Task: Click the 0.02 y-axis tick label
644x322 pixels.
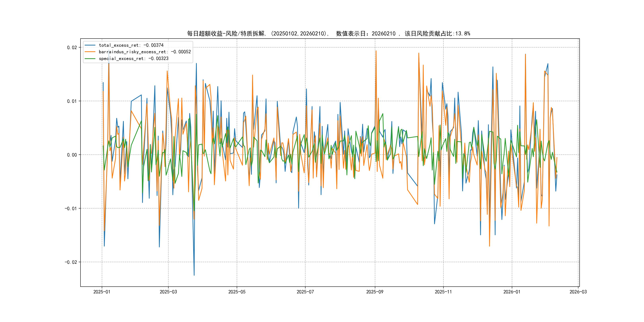Action: tap(72, 48)
